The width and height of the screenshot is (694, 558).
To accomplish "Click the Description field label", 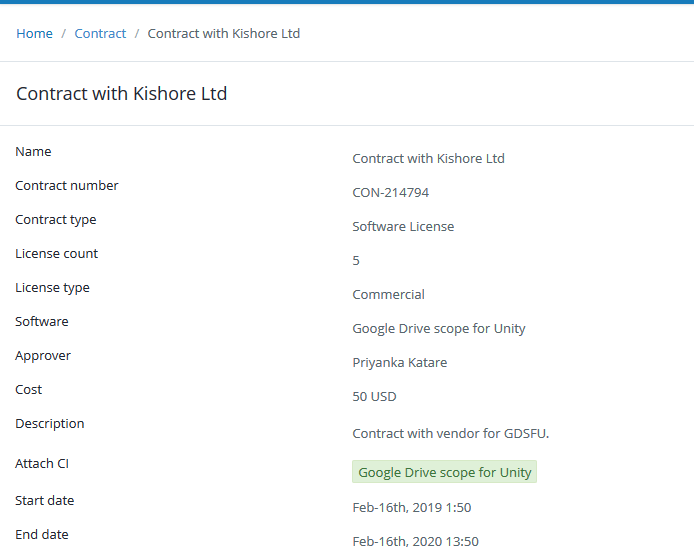I will 50,424.
